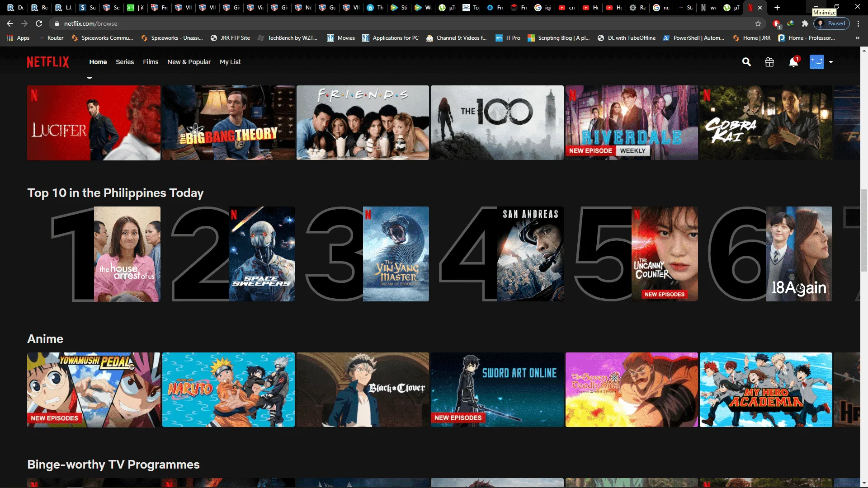Open the Friends thumbnail
This screenshot has height=488, width=868.
363,123
